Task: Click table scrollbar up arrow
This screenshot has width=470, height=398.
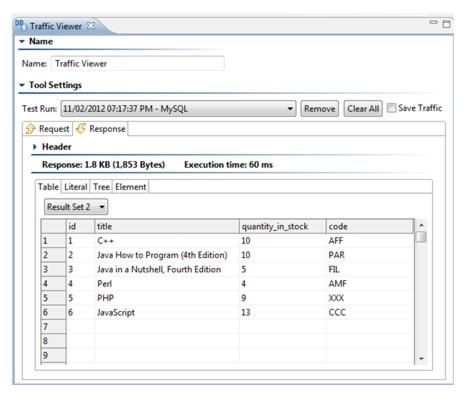Action: pyautogui.click(x=421, y=225)
